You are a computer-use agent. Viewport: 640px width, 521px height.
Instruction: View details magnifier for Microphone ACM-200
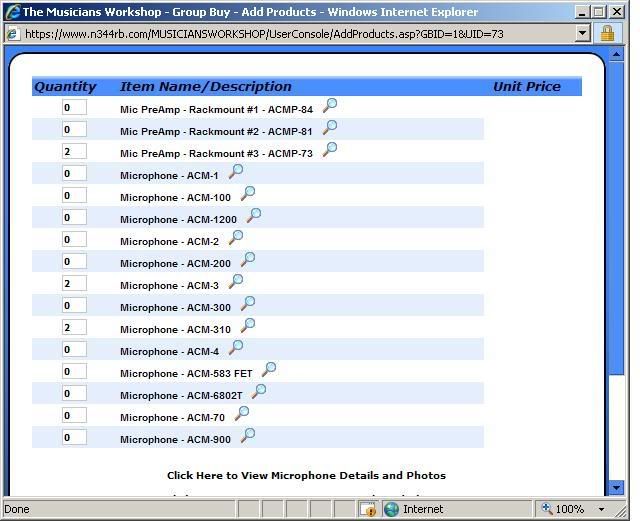pyautogui.click(x=248, y=260)
